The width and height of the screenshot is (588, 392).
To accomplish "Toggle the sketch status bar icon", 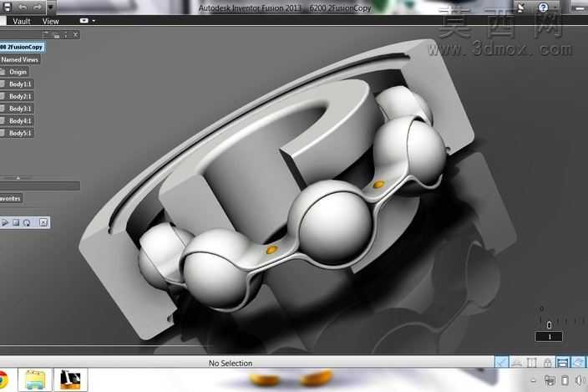I will pyautogui.click(x=501, y=362).
